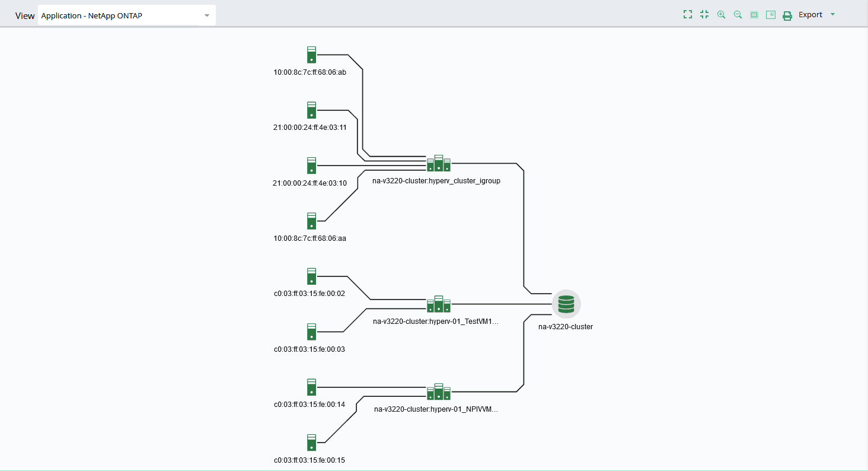Click the collapse view icon

coord(704,15)
